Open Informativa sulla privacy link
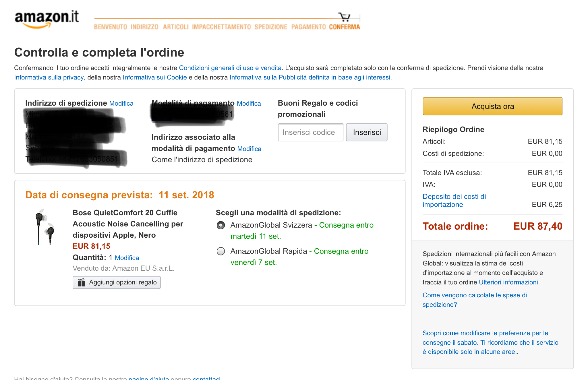Image resolution: width=588 pixels, height=380 pixels. point(49,77)
